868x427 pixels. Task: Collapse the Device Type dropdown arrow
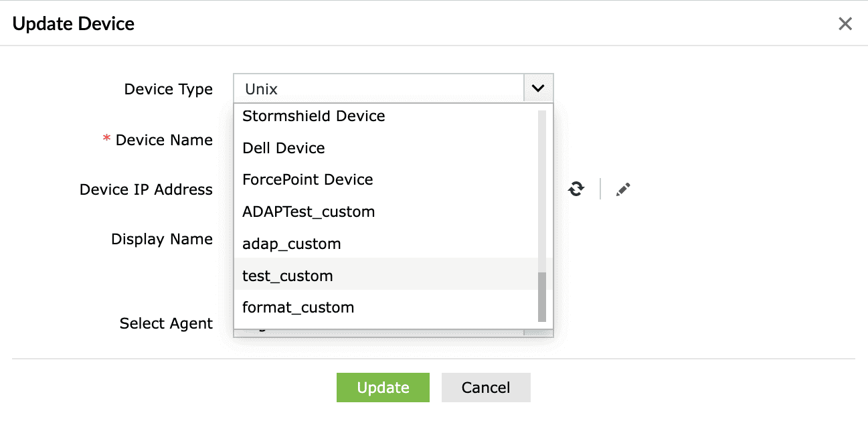tap(538, 88)
